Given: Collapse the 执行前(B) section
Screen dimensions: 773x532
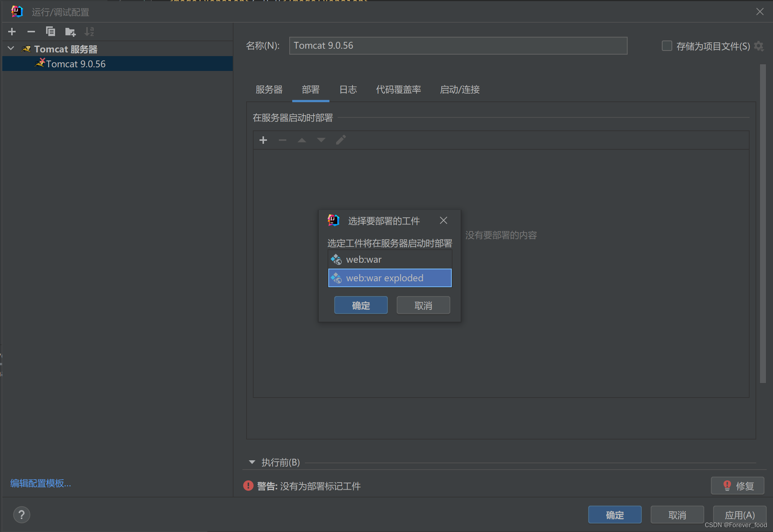Looking at the screenshot, I should [x=252, y=462].
